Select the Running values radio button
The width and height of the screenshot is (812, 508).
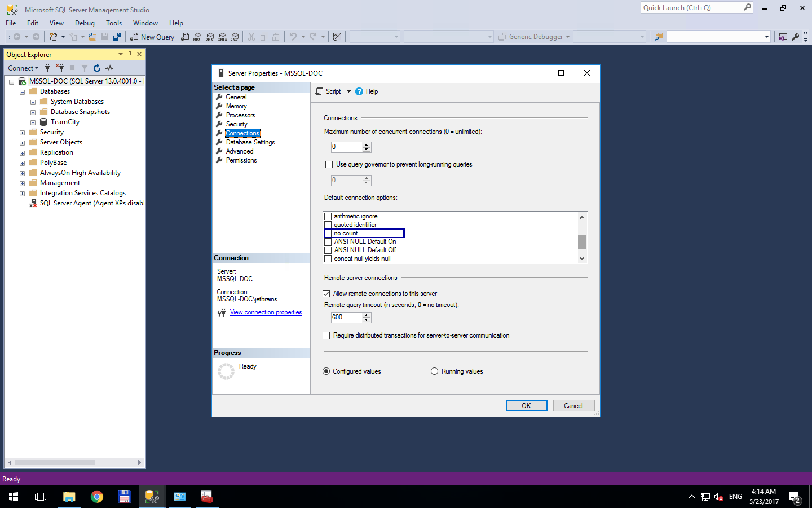(434, 371)
